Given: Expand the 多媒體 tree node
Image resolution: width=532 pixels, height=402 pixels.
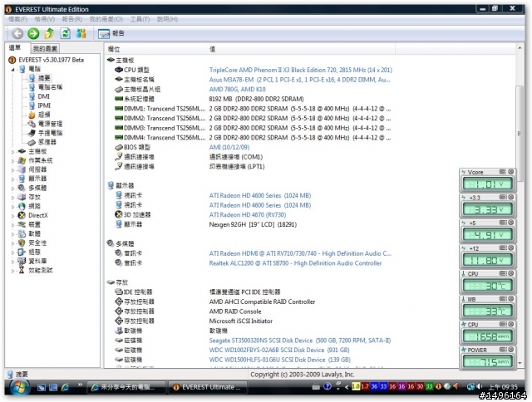Looking at the screenshot, I should [x=13, y=189].
